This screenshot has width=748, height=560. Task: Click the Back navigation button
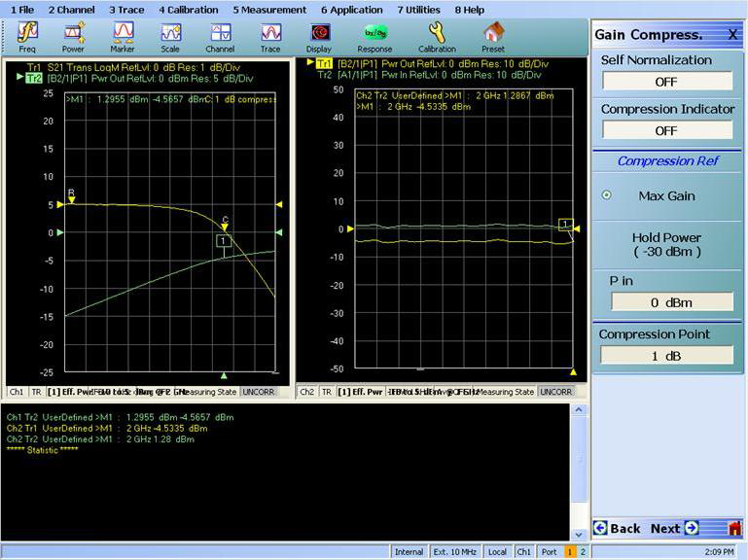(617, 528)
